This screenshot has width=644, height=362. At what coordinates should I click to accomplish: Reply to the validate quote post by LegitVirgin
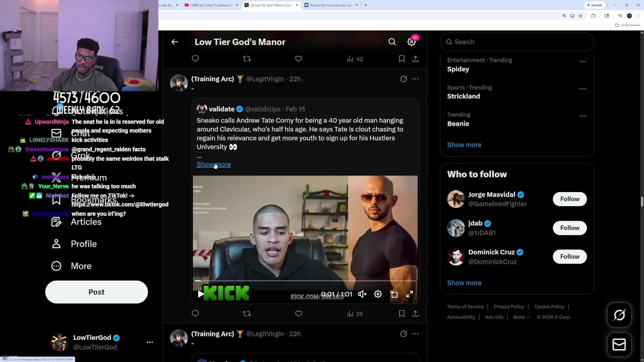[195, 314]
